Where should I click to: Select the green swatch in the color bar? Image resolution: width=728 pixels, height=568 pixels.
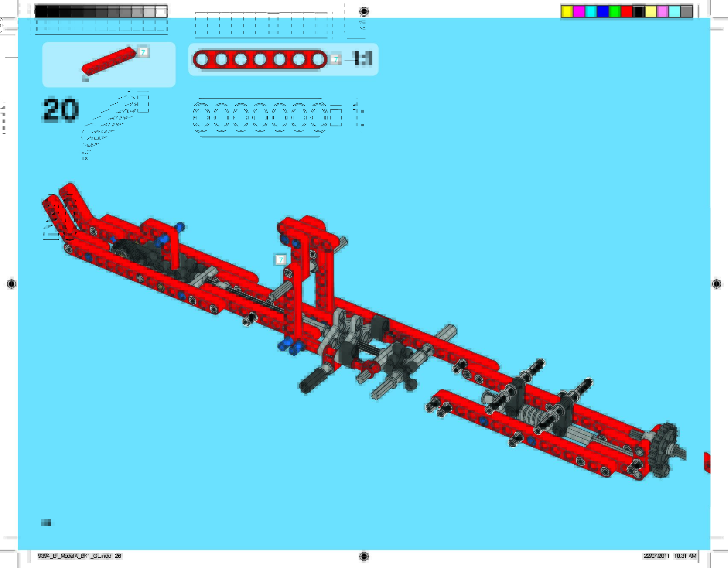(614, 12)
